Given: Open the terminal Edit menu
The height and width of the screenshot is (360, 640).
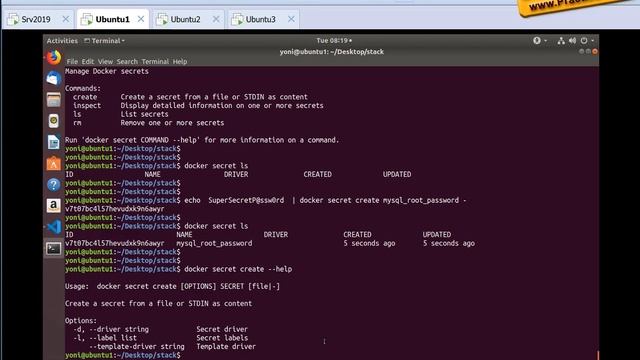Looking at the screenshot, I should [88, 62].
